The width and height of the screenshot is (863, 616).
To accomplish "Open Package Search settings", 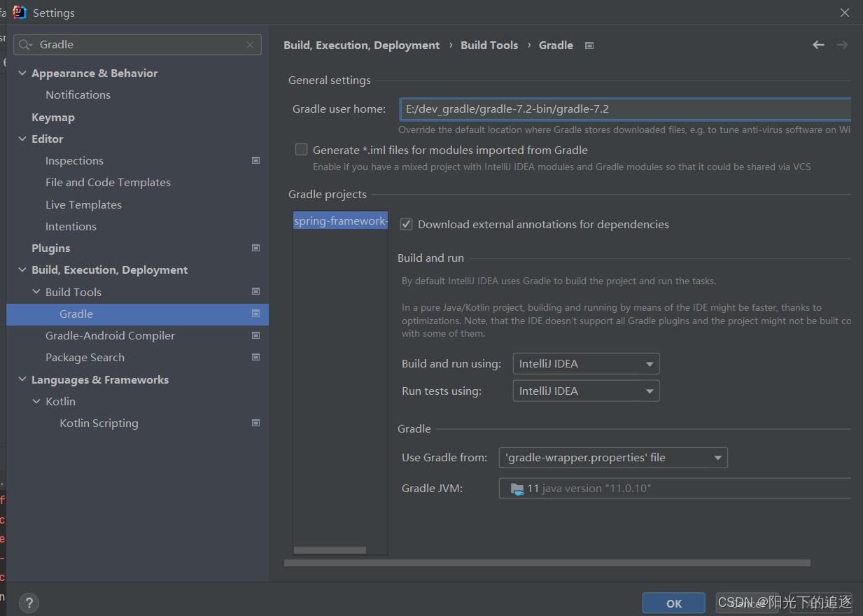I will pyautogui.click(x=85, y=357).
